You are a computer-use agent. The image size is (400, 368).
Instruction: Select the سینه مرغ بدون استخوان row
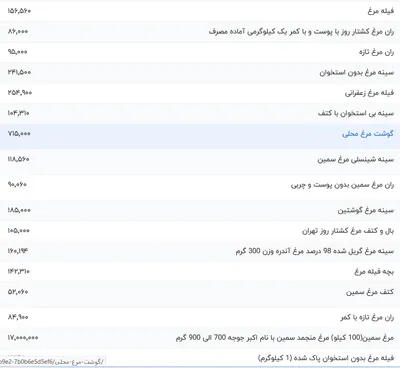coord(200,72)
